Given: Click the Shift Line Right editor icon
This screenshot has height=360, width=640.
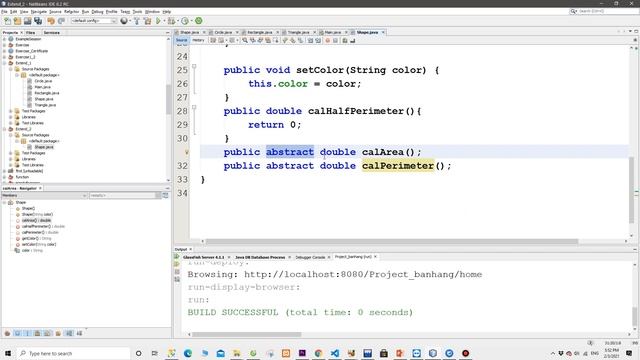Looking at the screenshot, I should 318,40.
